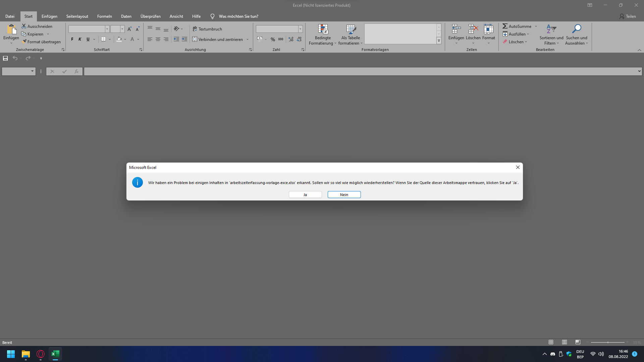The width and height of the screenshot is (644, 362).
Task: Open the name box dropdown
Action: pos(32,71)
